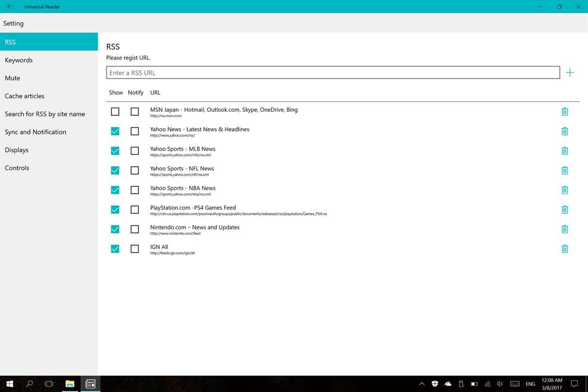This screenshot has height=392, width=588.
Task: Uncheck Show for Yahoo Sports NBA News
Action: pos(115,190)
